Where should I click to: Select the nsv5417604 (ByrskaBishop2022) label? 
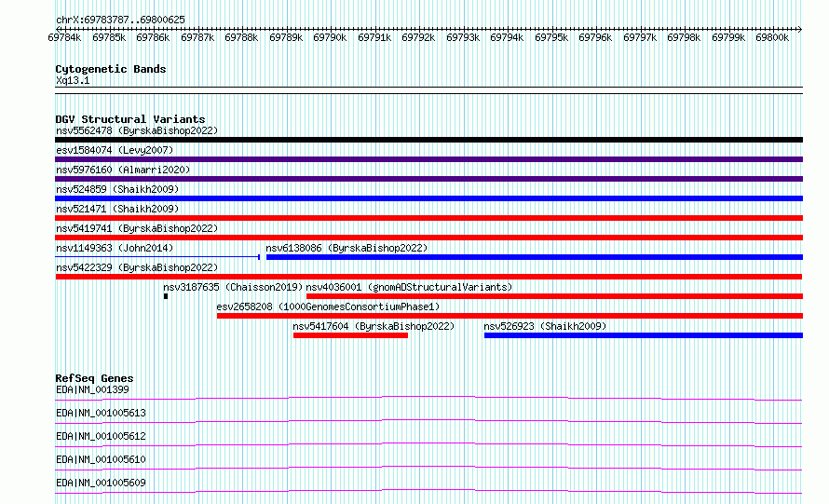[x=374, y=326]
